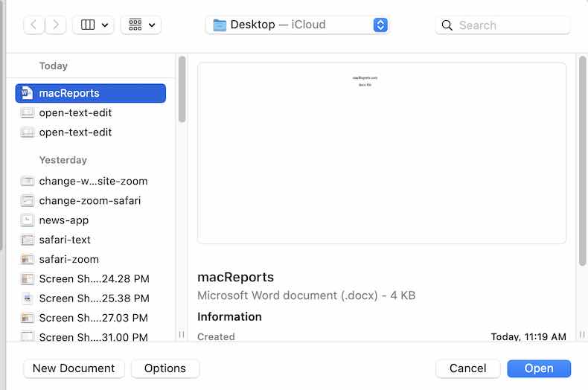Click the Microsoft Word document (.docx) description
Screen dimensions: 588x390
[306, 295]
